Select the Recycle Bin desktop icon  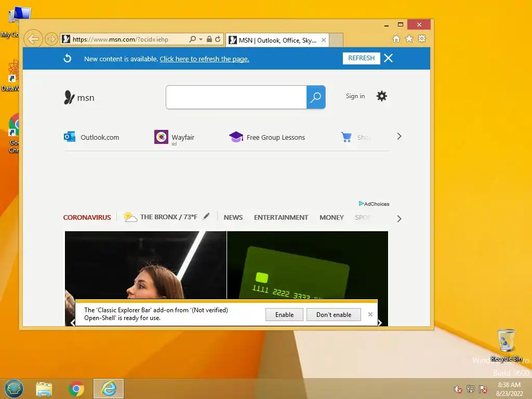click(x=506, y=345)
